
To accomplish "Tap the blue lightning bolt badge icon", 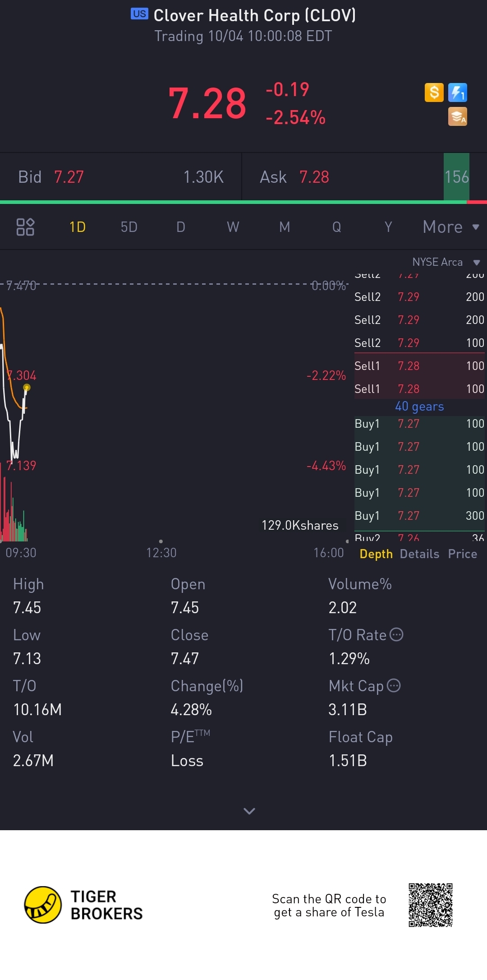I will click(x=458, y=92).
